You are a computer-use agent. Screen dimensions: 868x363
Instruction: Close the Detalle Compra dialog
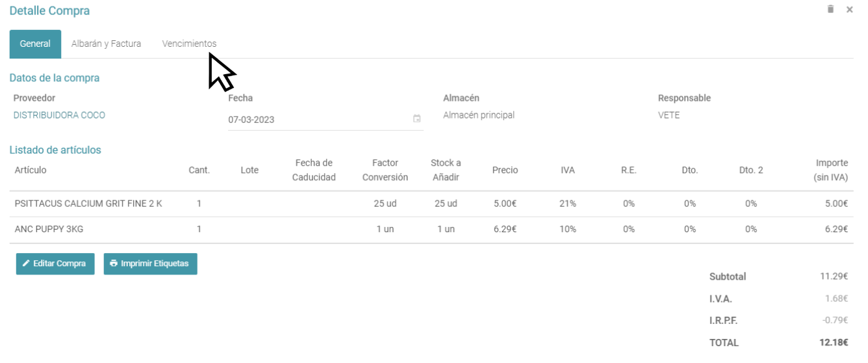(849, 10)
